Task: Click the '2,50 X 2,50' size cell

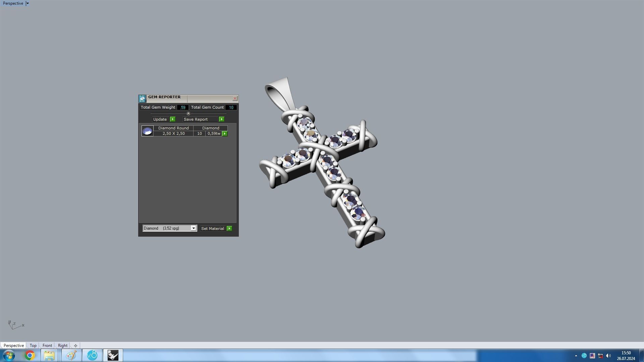Action: (173, 133)
